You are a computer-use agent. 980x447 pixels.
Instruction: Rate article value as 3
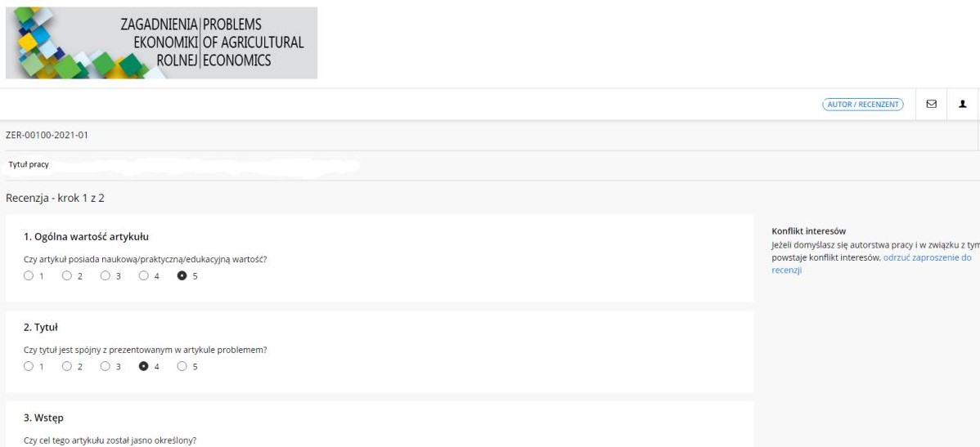pyautogui.click(x=105, y=275)
